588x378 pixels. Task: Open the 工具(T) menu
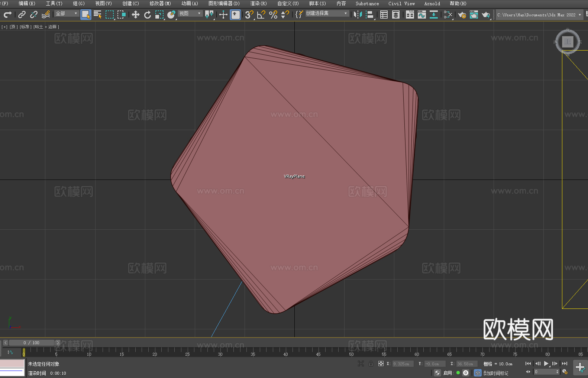[54, 3]
